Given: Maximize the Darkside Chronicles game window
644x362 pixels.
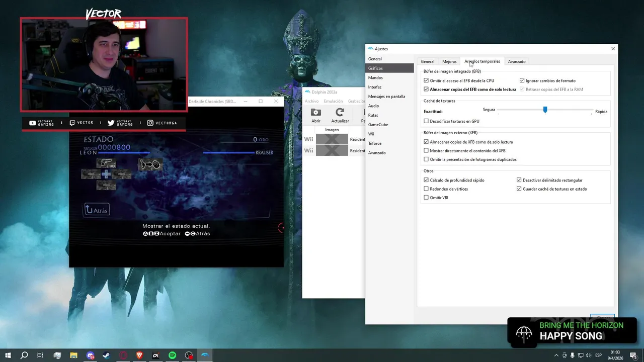Looking at the screenshot, I should [261, 101].
